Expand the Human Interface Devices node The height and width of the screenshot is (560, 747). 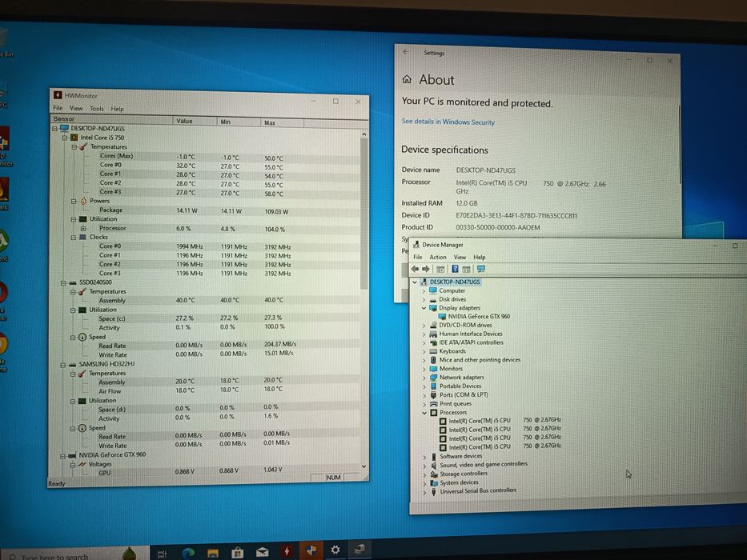click(x=424, y=334)
